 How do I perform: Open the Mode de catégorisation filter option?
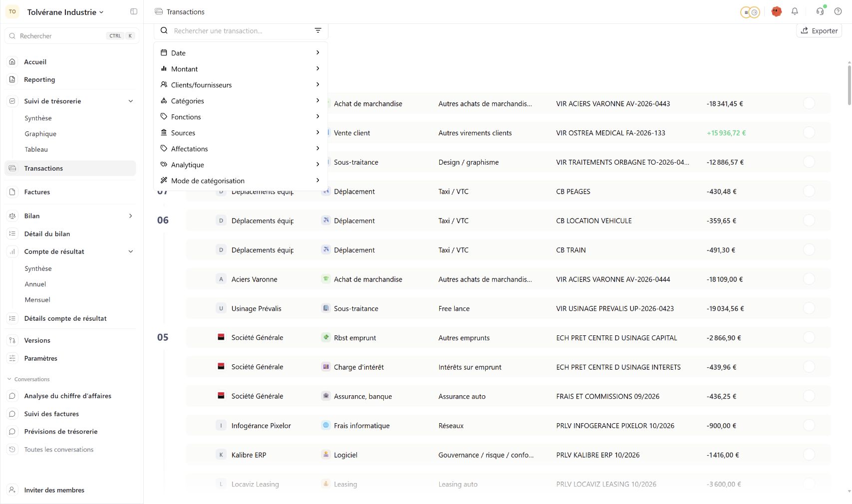point(240,181)
